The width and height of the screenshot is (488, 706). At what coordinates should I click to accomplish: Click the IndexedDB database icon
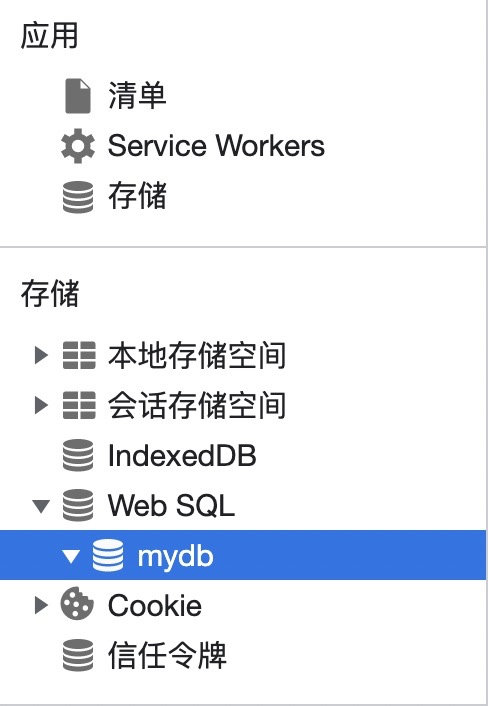coord(78,455)
